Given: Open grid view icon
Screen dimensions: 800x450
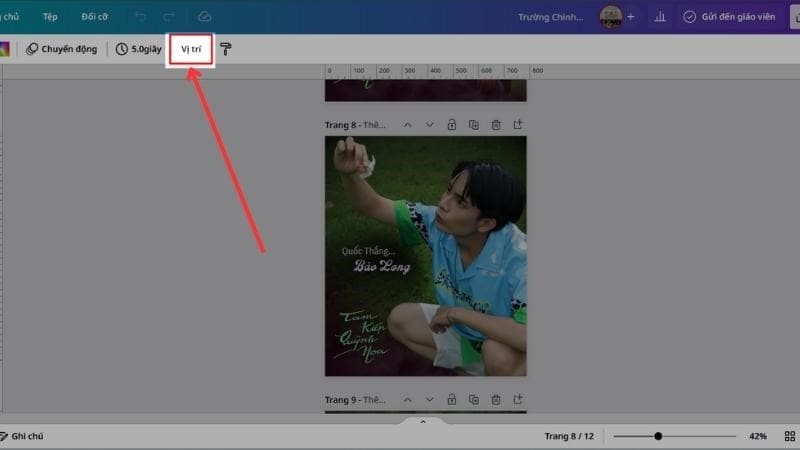Looking at the screenshot, I should pyautogui.click(x=789, y=436).
